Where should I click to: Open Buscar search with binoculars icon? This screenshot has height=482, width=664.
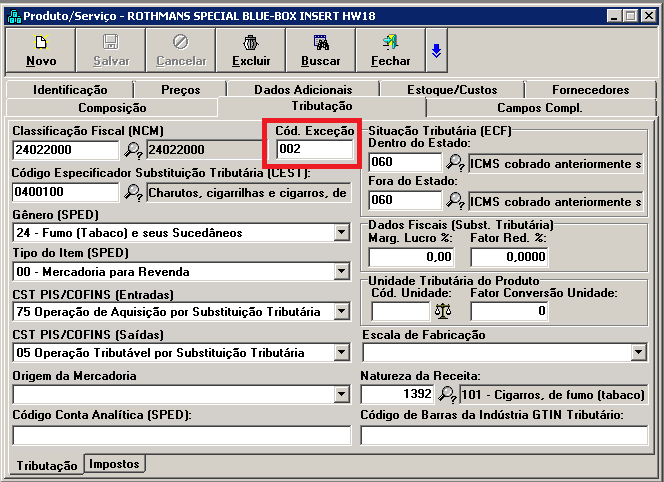(320, 50)
